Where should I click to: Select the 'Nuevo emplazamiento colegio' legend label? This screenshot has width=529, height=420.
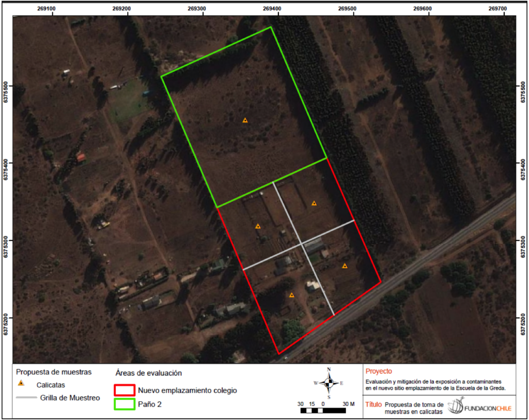coord(187,391)
